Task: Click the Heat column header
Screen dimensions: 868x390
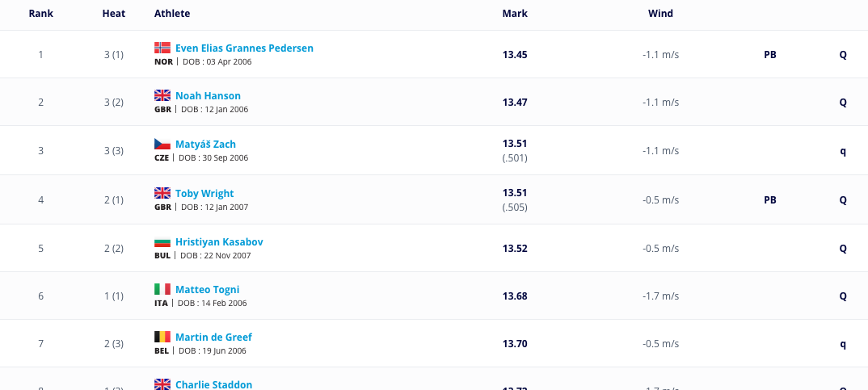Action: coord(114,14)
